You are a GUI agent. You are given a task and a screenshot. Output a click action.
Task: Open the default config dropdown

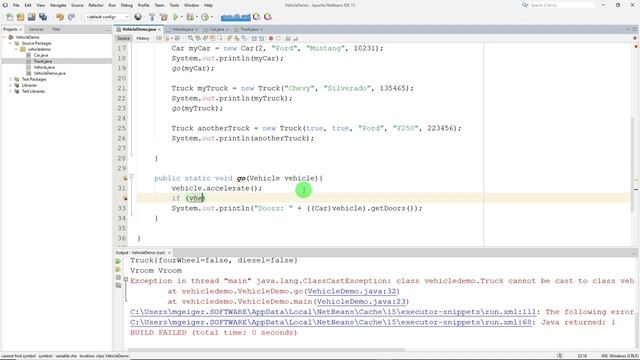(107, 17)
